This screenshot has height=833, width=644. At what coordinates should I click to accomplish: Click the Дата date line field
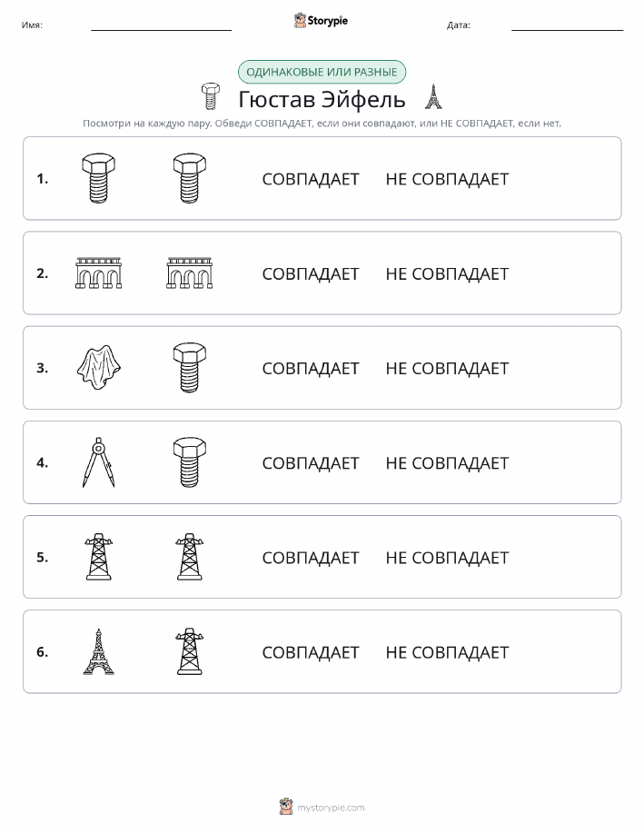[x=568, y=25]
